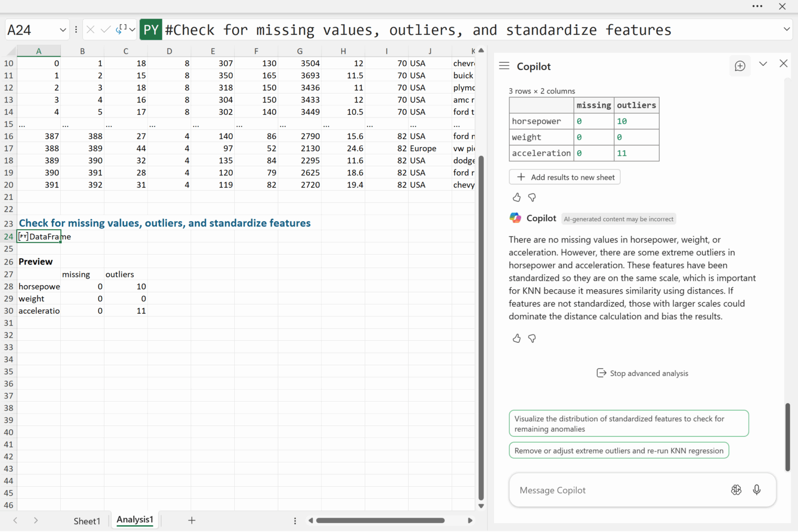The image size is (798, 532).
Task: Confirm the formula bar entry with checkmark
Action: pos(105,30)
